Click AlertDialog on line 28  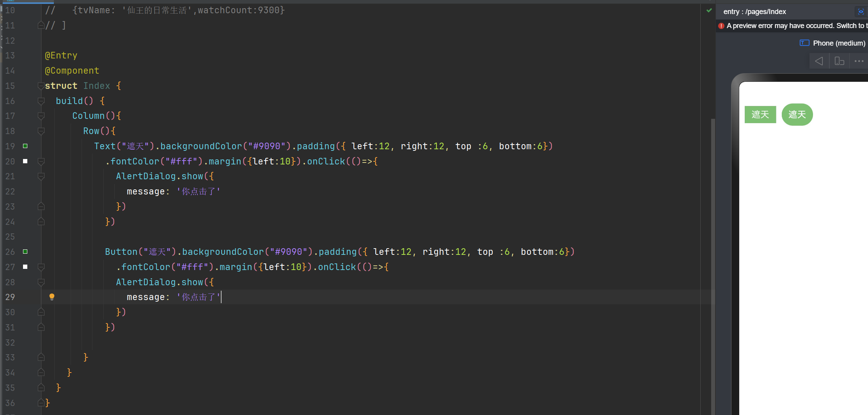coord(146,282)
